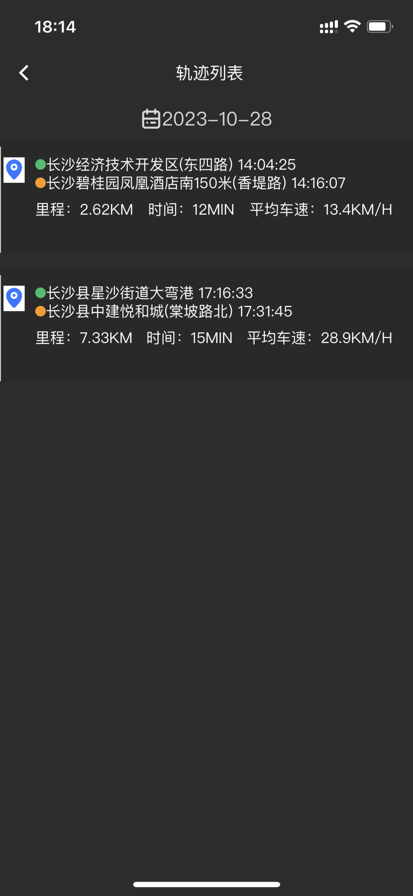This screenshot has height=896, width=413.
Task: Tap the back arrow icon
Action: (23, 73)
